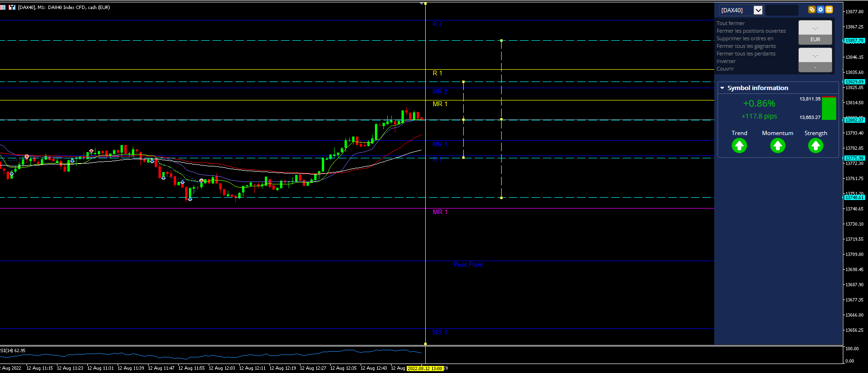
Task: Click the red and blue one-click trading icon
Action: click(12, 7)
